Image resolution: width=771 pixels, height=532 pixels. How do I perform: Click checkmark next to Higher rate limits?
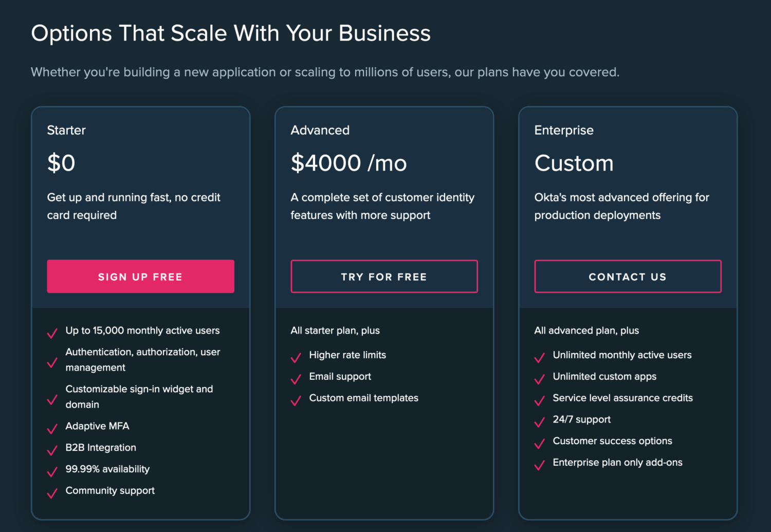[296, 357]
